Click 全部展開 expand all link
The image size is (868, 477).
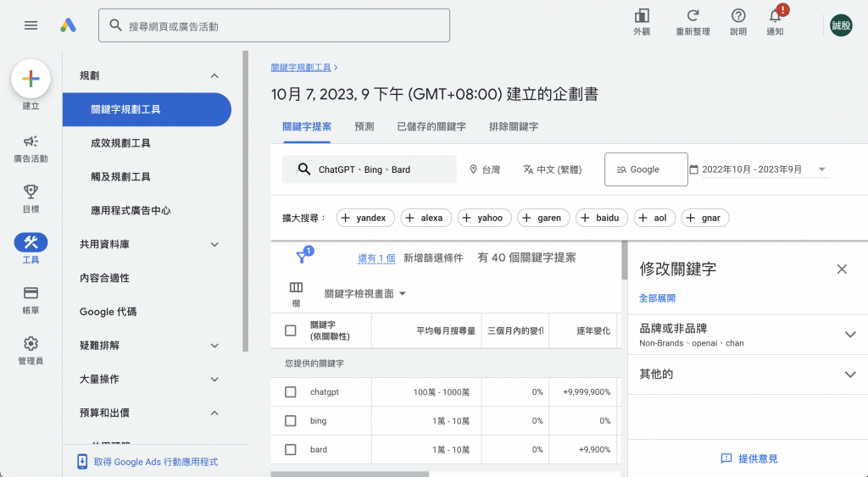pos(657,298)
